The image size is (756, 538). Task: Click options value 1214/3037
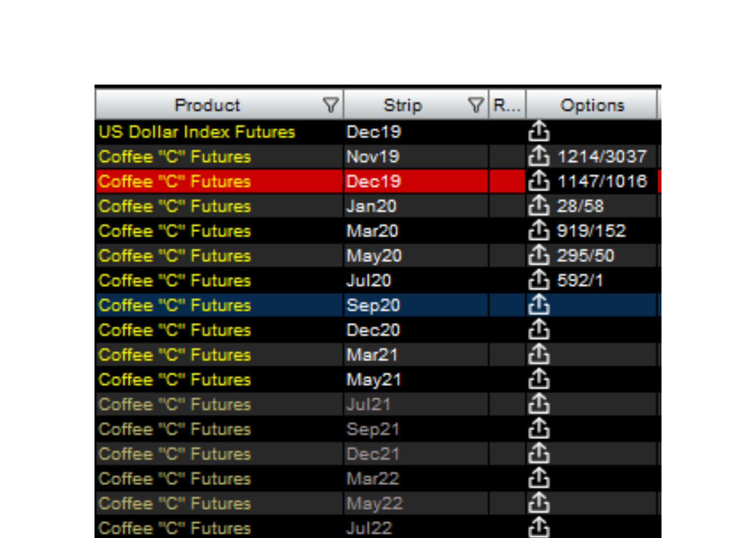tap(601, 156)
